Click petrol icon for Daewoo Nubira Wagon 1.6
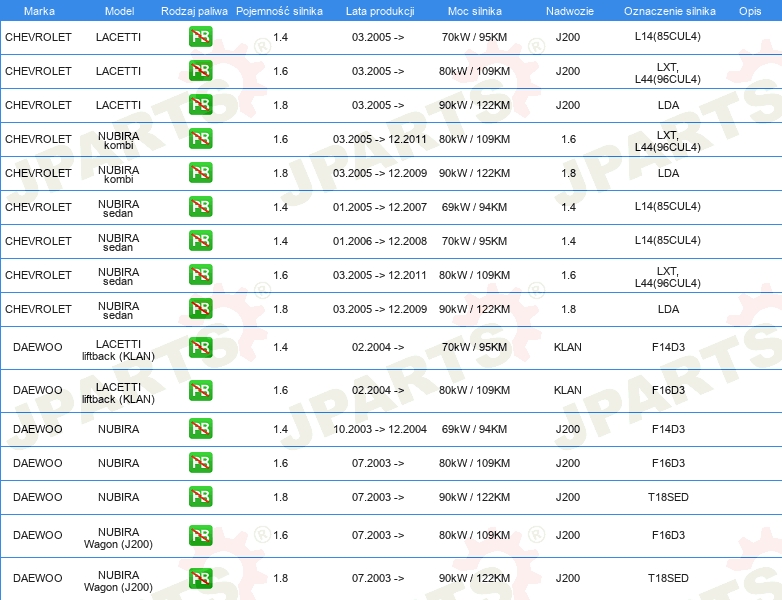 coord(200,535)
